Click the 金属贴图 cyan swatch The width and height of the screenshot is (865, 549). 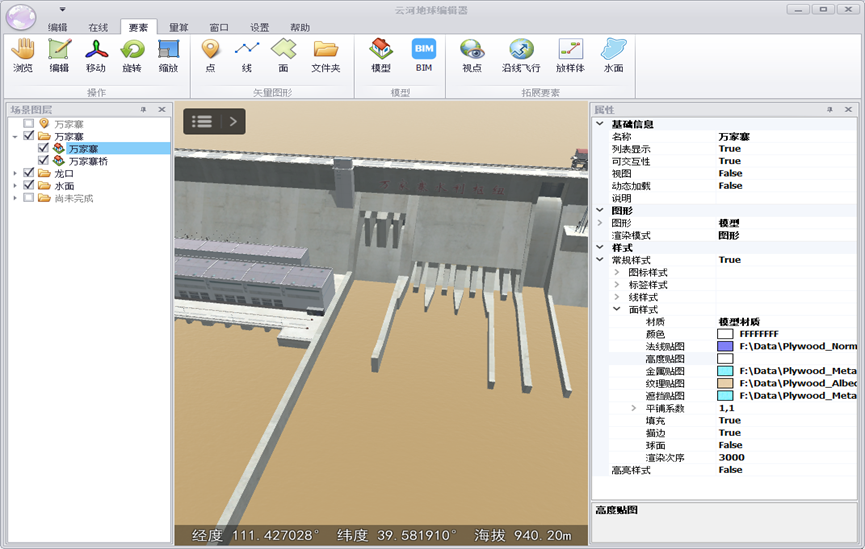click(x=725, y=371)
